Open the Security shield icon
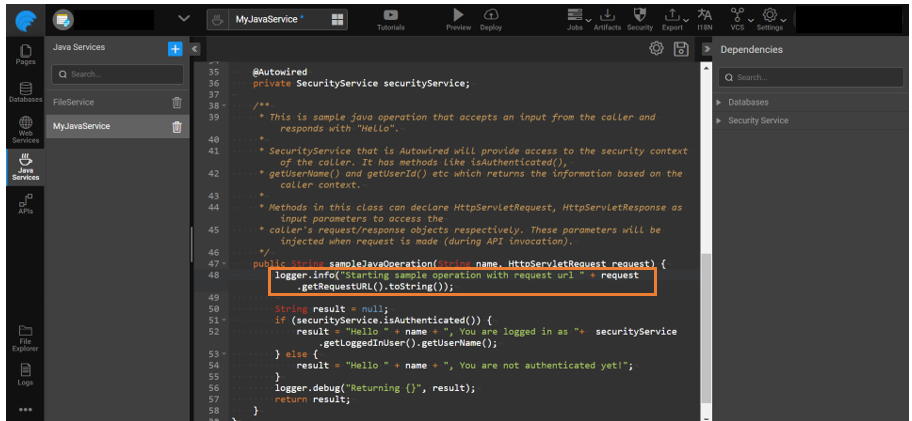912x421 pixels. pos(639,15)
